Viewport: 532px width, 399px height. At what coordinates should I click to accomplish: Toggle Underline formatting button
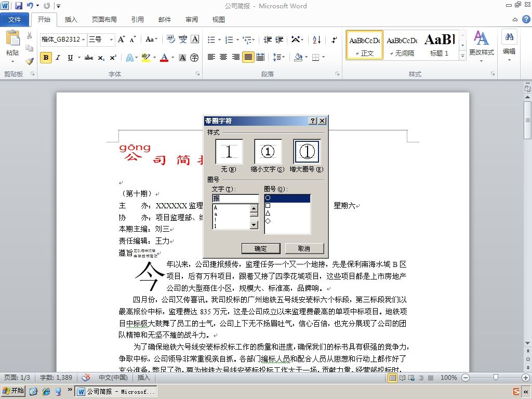pos(70,58)
